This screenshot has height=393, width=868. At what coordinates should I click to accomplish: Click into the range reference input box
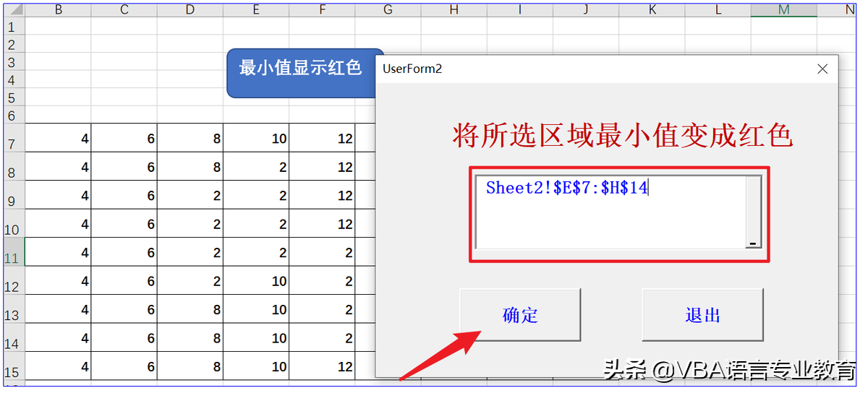pos(610,212)
